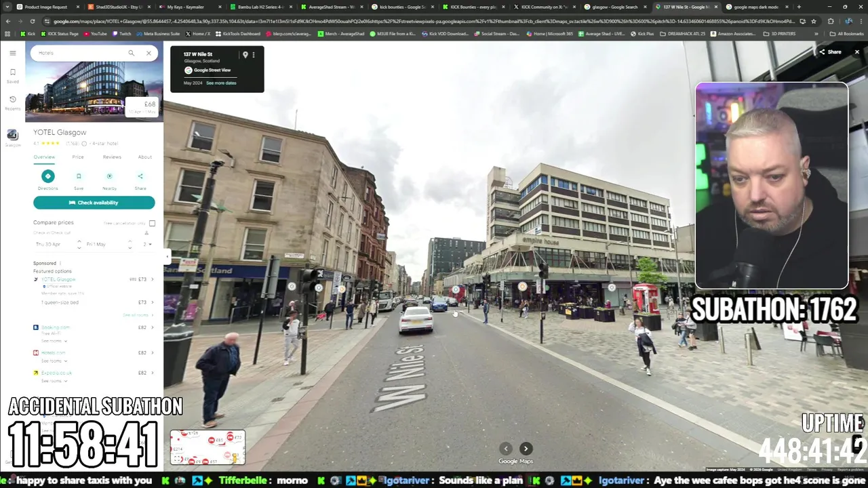The width and height of the screenshot is (868, 488).
Task: Step the Thu 30 Apr check-in date
Action: 79,244
